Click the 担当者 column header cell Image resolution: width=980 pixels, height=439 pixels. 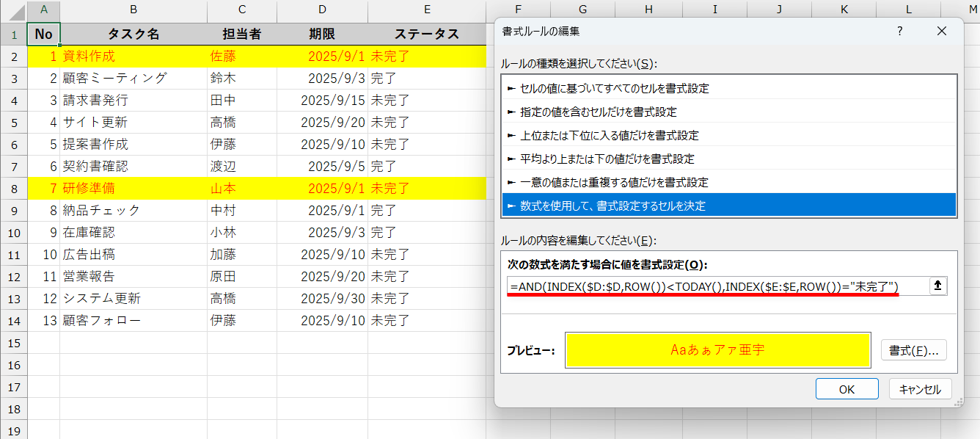tap(241, 33)
